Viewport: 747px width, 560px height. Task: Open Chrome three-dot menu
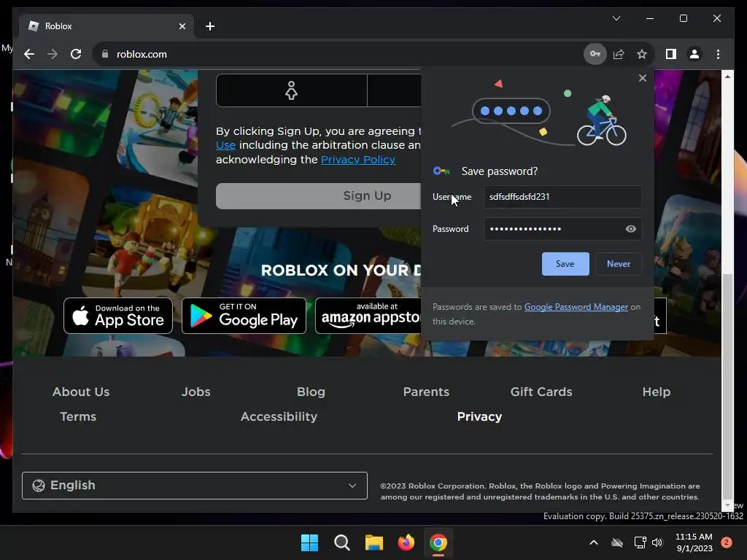pos(718,54)
